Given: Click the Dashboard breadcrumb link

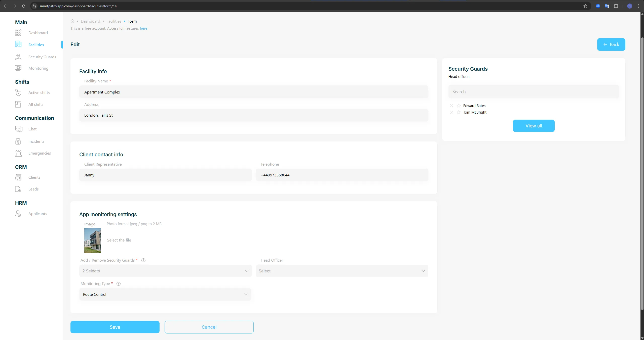Looking at the screenshot, I should (x=90, y=21).
